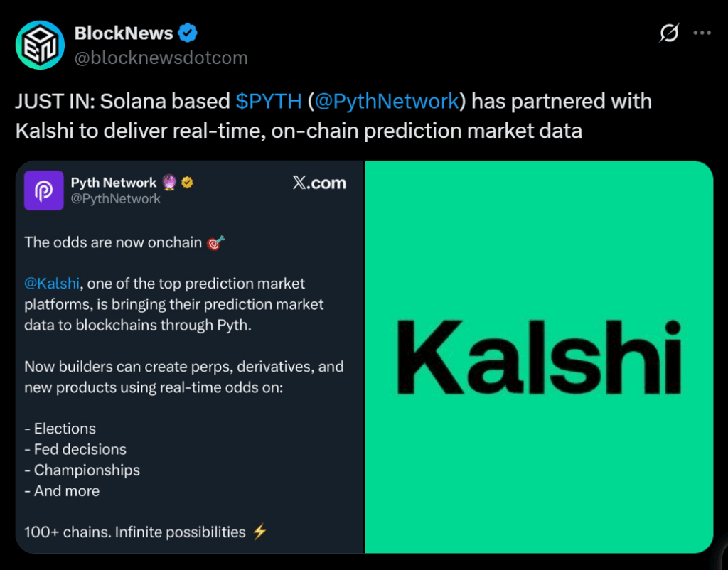
Task: Click the BlockNews profile avatar
Action: (x=41, y=44)
